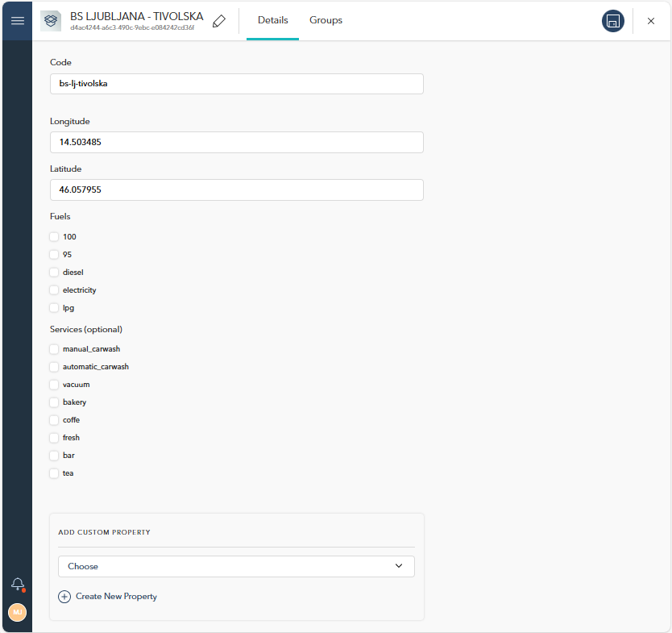Open the Choose custom property dropdown
672x633 pixels.
(236, 567)
